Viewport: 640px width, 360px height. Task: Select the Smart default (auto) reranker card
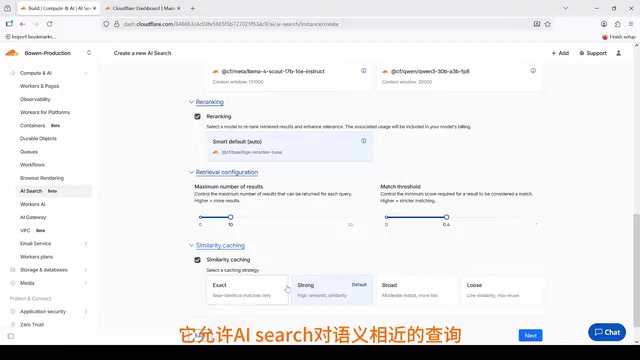coord(290,147)
